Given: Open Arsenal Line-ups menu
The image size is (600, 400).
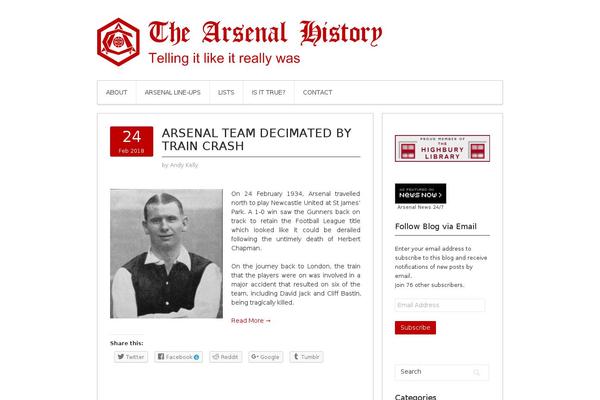Looking at the screenshot, I should click(x=173, y=92).
